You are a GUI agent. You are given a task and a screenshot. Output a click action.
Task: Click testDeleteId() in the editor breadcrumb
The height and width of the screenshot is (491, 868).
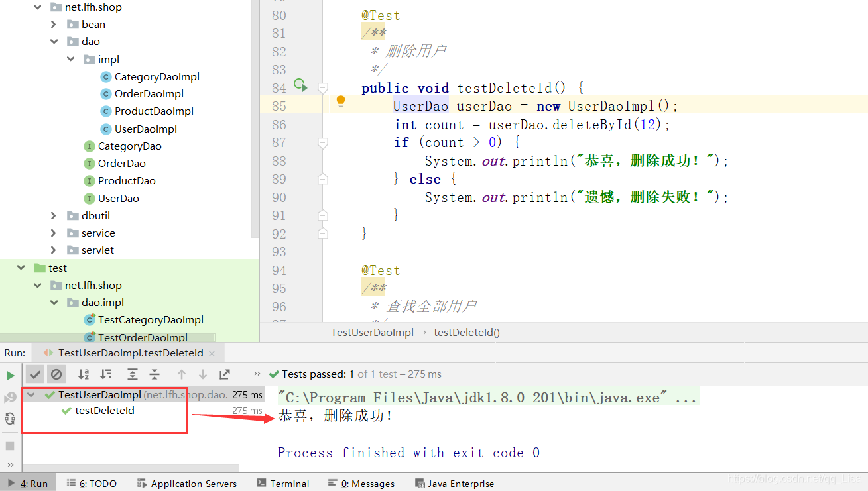(467, 333)
